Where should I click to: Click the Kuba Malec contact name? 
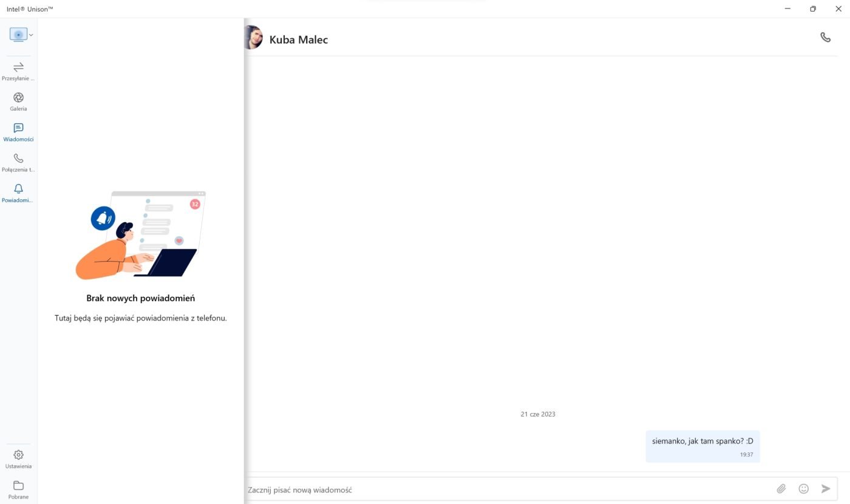coord(299,40)
